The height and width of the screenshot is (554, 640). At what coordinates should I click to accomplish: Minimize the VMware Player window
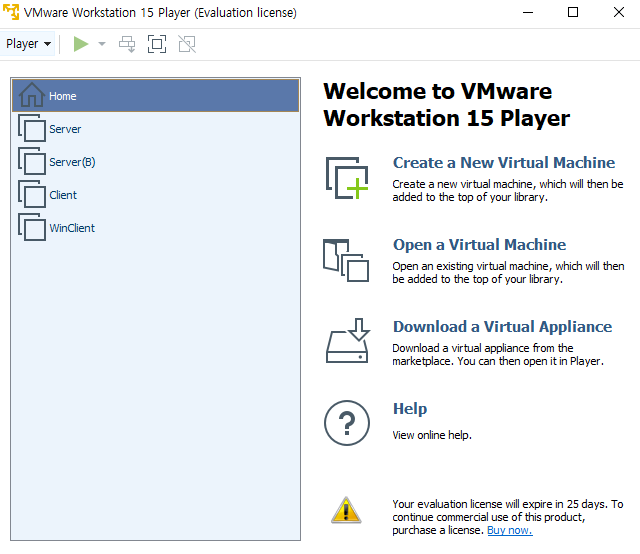pyautogui.click(x=528, y=12)
